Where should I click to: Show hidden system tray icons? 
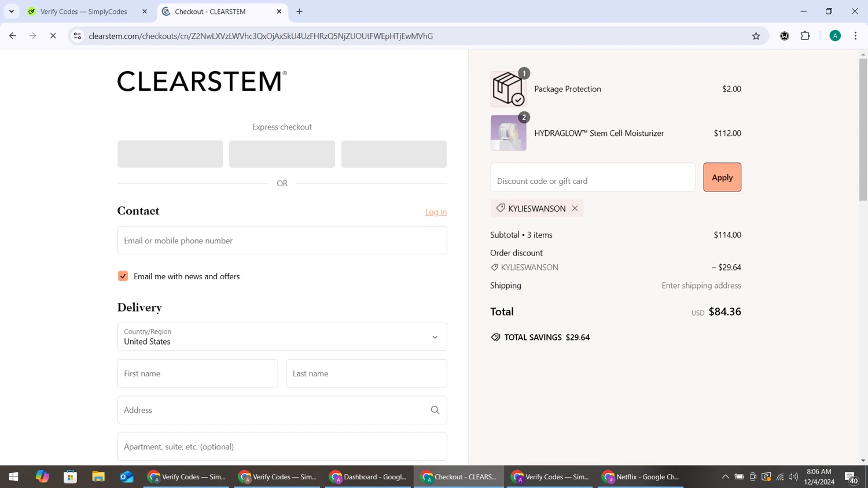click(725, 477)
